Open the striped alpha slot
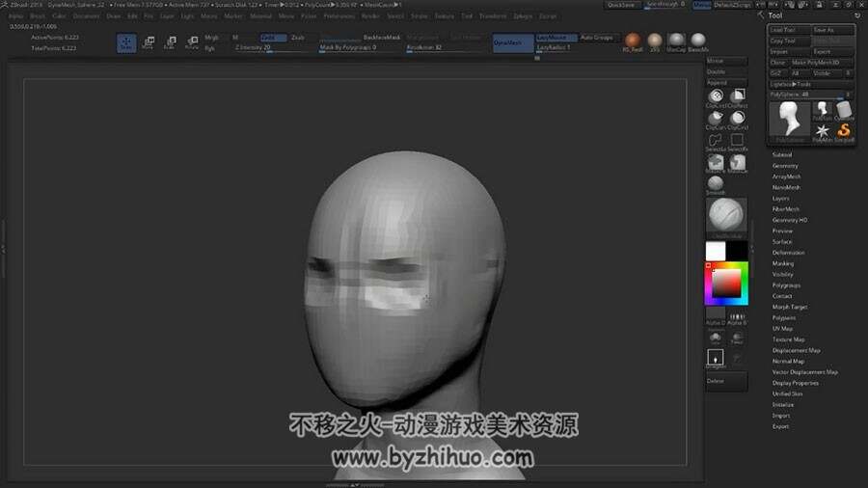Screen dimensions: 868x488 [x=737, y=316]
